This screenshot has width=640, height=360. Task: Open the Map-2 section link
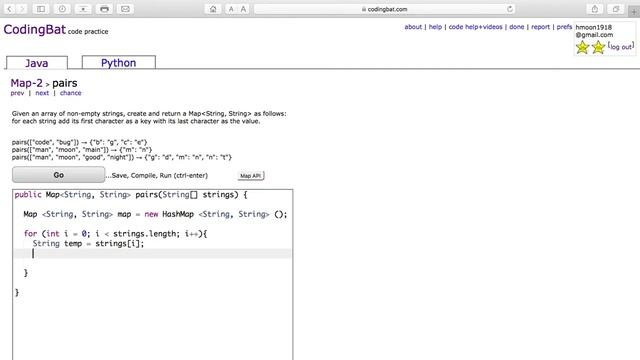tap(27, 83)
